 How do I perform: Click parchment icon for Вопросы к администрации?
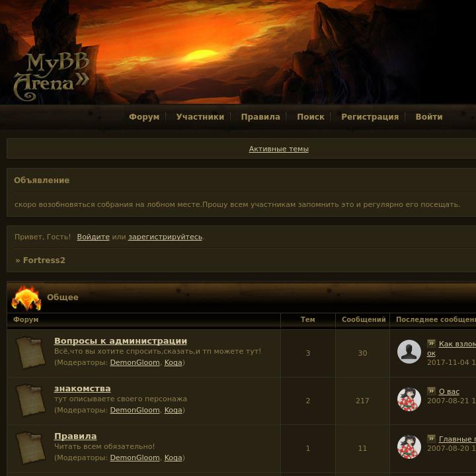[30, 353]
